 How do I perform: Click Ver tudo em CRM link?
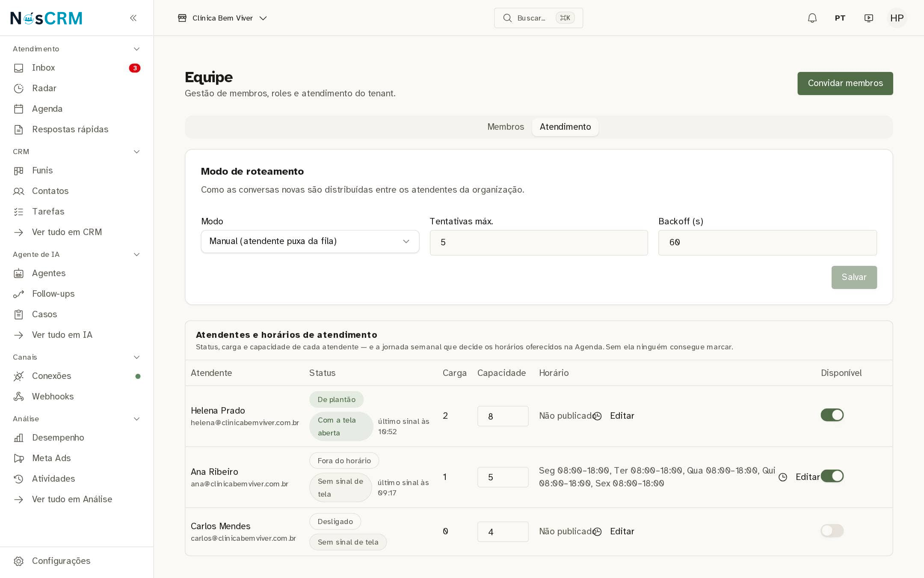(77, 232)
